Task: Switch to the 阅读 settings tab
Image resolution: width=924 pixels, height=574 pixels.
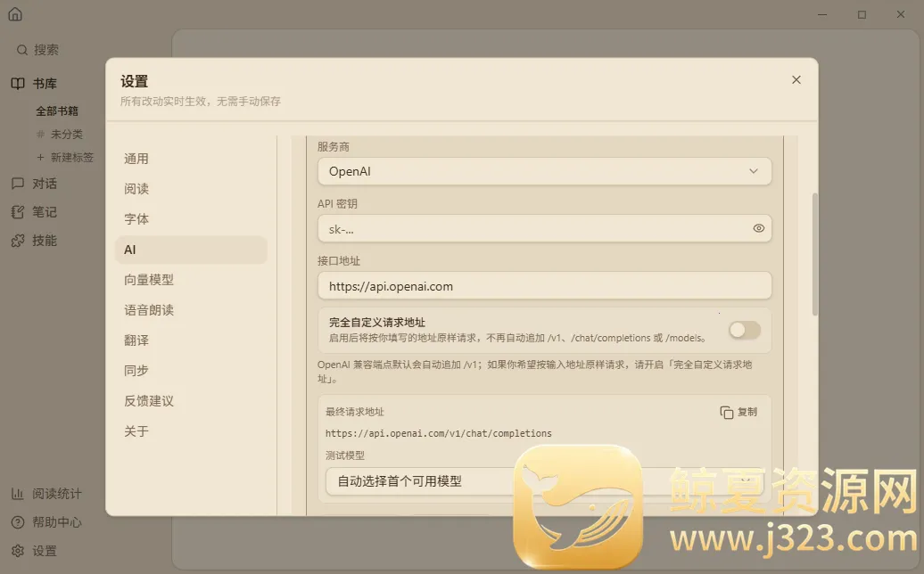Action: pyautogui.click(x=191, y=189)
